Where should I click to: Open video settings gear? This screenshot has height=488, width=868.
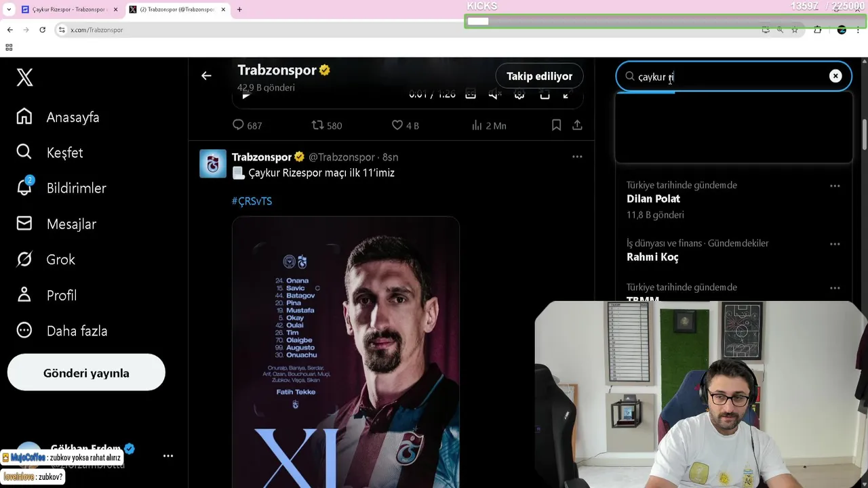[519, 95]
